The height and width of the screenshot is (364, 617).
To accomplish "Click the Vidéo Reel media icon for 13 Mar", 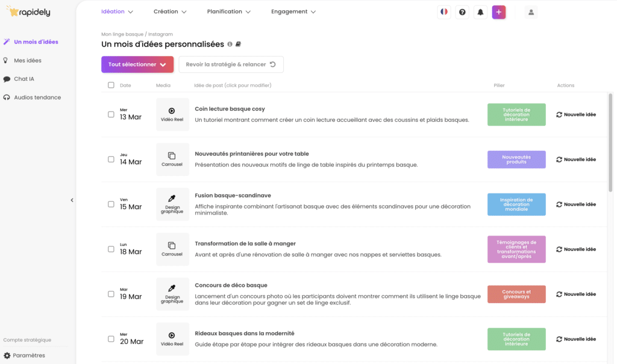I will click(x=172, y=115).
